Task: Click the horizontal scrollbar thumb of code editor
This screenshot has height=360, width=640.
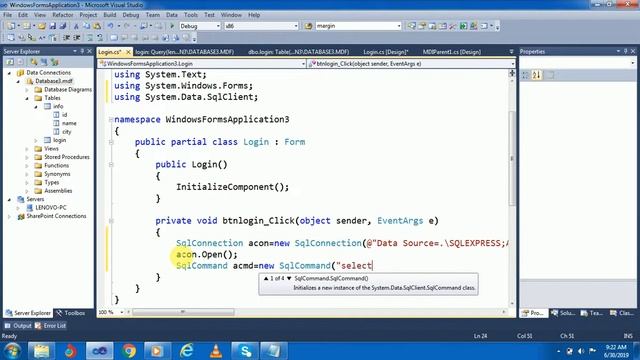Action: (x=183, y=312)
